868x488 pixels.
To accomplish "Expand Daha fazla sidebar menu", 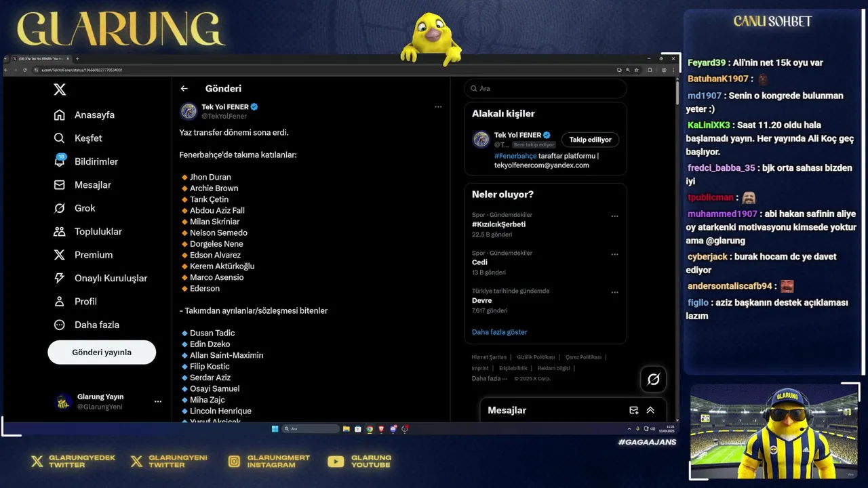I will coord(86,325).
